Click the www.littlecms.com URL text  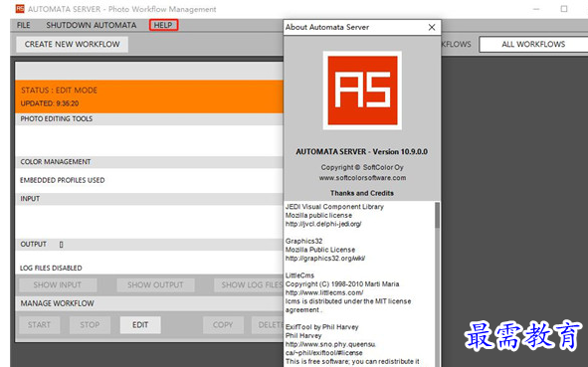(x=324, y=292)
